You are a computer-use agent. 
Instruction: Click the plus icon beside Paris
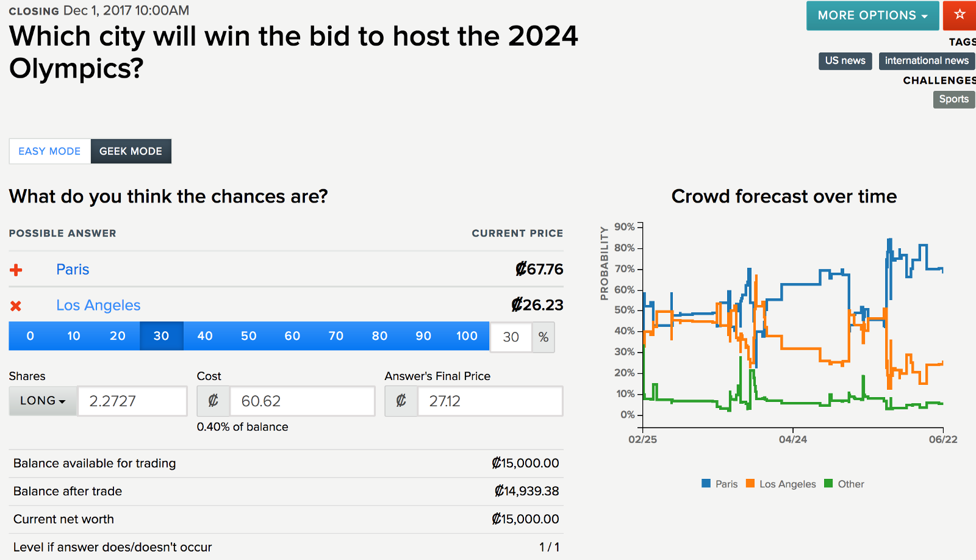[x=16, y=270]
